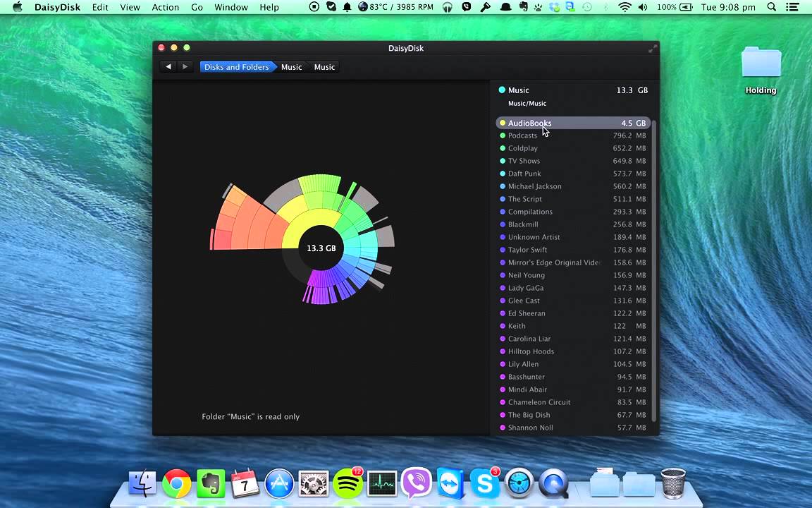Screen dimensions: 812x508
Task: Select the Unknown Artist folder row
Action: point(573,237)
